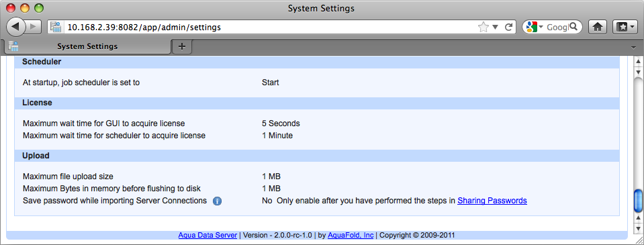This screenshot has width=644, height=245.
Task: Expand the list all tabs arrow
Action: coord(634,47)
